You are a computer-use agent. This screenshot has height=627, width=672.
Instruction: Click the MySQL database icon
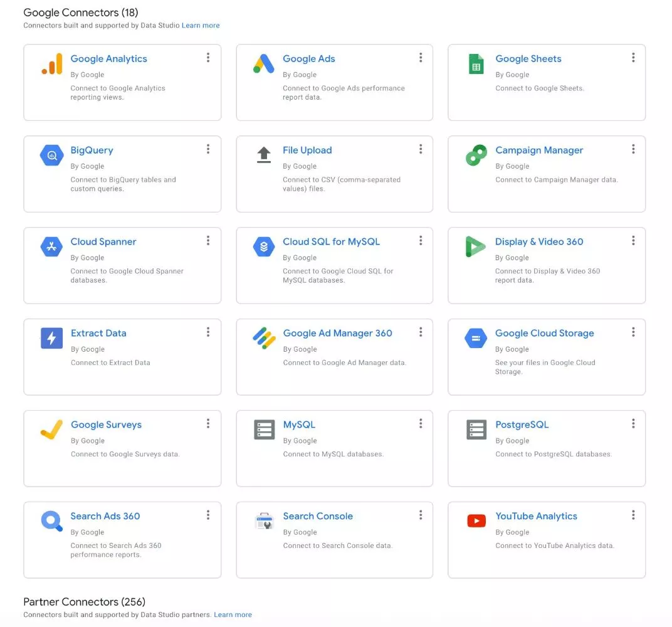point(265,429)
